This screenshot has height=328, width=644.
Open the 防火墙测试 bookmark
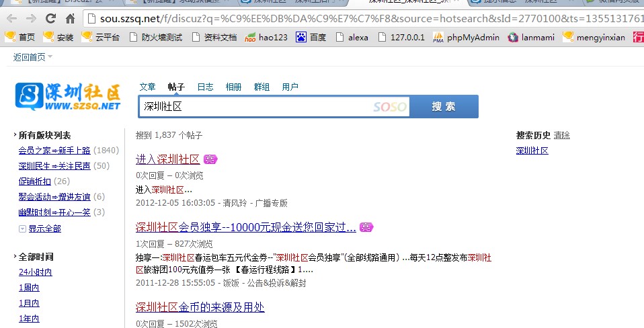pos(156,38)
